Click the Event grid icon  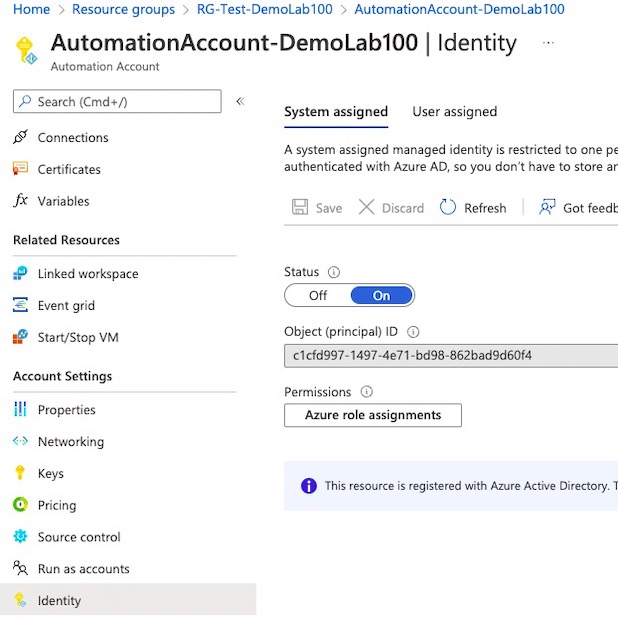(20, 306)
